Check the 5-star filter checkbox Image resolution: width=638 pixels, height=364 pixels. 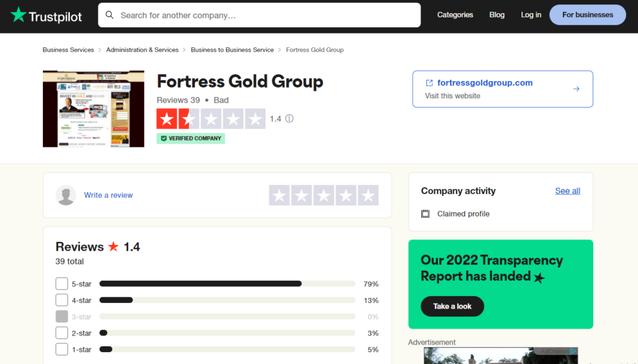[x=62, y=284]
